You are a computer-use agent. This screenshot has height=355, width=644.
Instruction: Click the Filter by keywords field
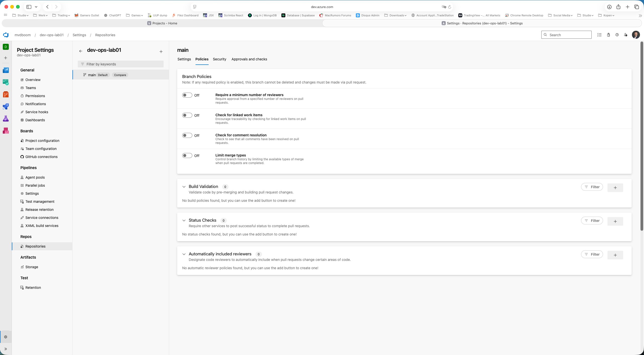click(121, 64)
